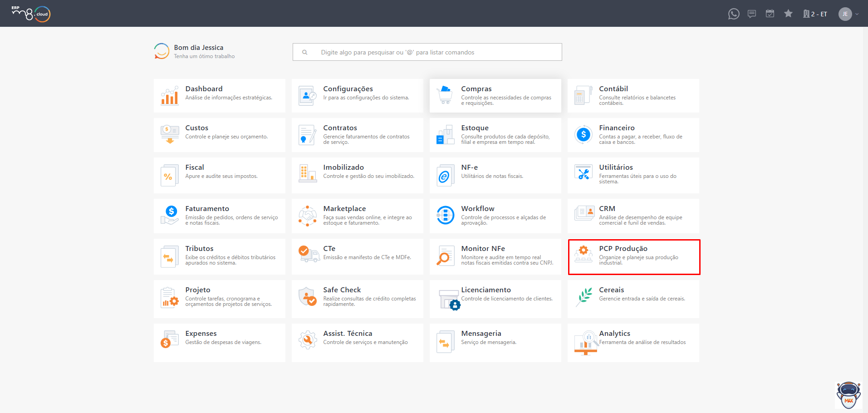Viewport: 868px width, 413px height.
Task: Click the 'Compras' module title
Action: click(476, 89)
